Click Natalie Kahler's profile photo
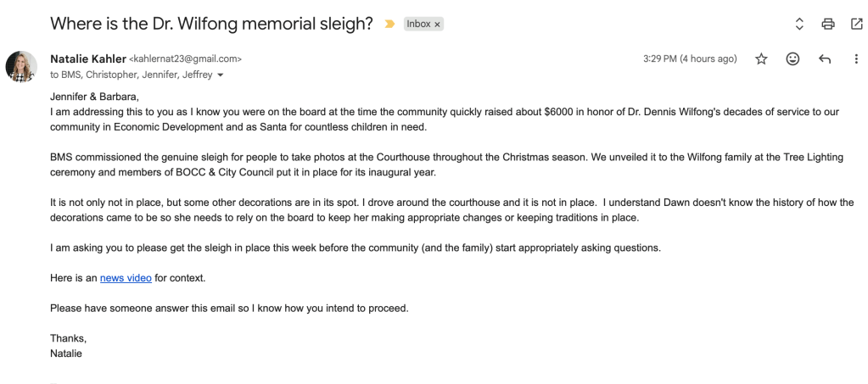Viewport: 868px width, 384px height. click(x=21, y=66)
